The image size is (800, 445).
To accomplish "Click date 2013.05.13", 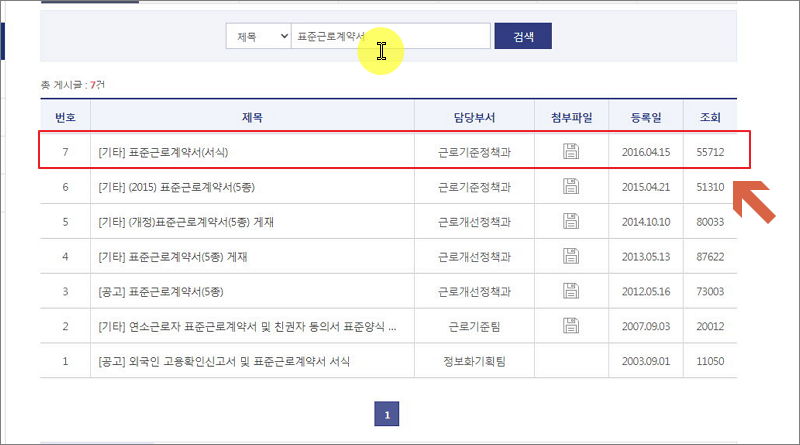I will pyautogui.click(x=646, y=257).
